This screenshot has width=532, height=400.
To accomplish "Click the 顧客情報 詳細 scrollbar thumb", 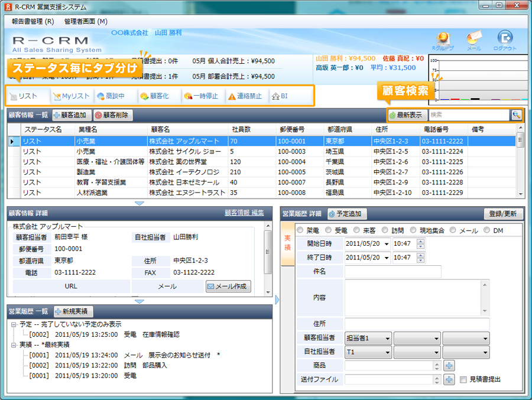I will coord(268,252).
